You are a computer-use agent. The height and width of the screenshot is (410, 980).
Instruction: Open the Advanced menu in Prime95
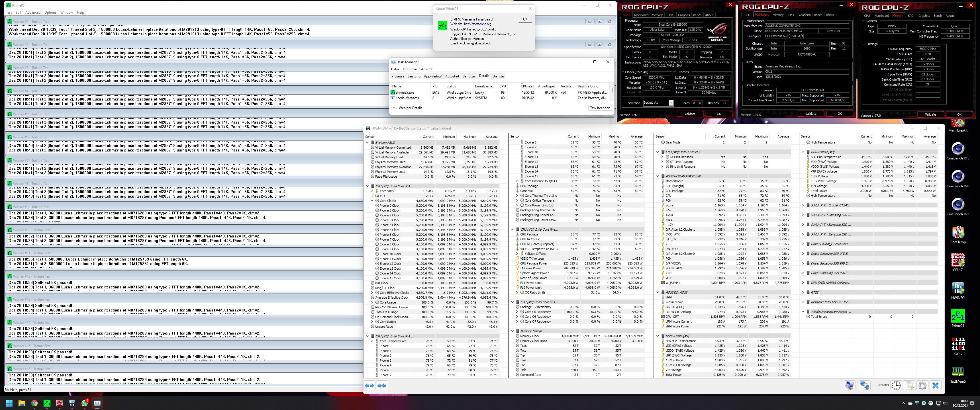click(33, 13)
